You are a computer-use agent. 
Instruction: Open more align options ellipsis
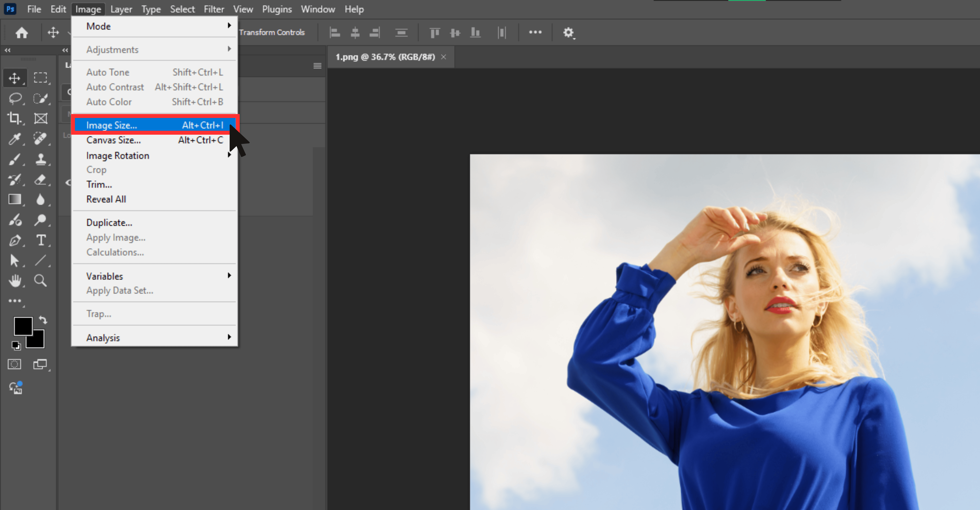[535, 32]
